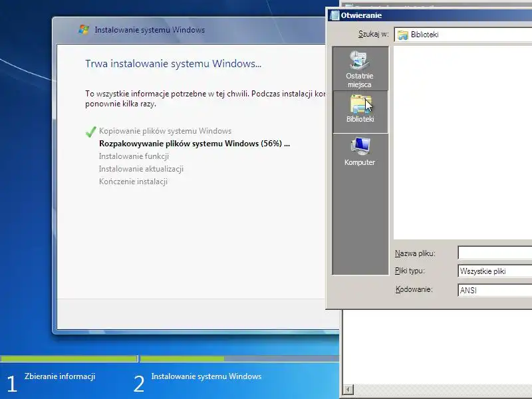This screenshot has height=399, width=532.
Task: Click the 'Kodowanie:' label
Action: (x=414, y=290)
